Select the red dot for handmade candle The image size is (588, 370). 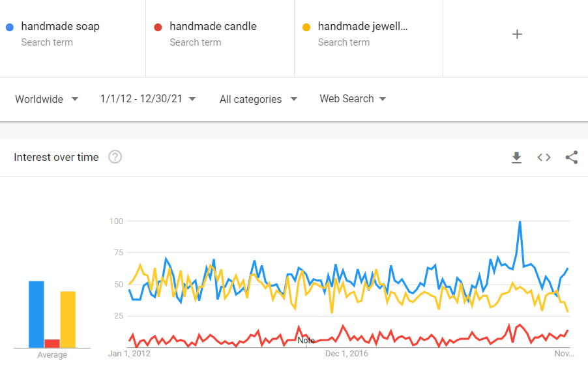[158, 27]
